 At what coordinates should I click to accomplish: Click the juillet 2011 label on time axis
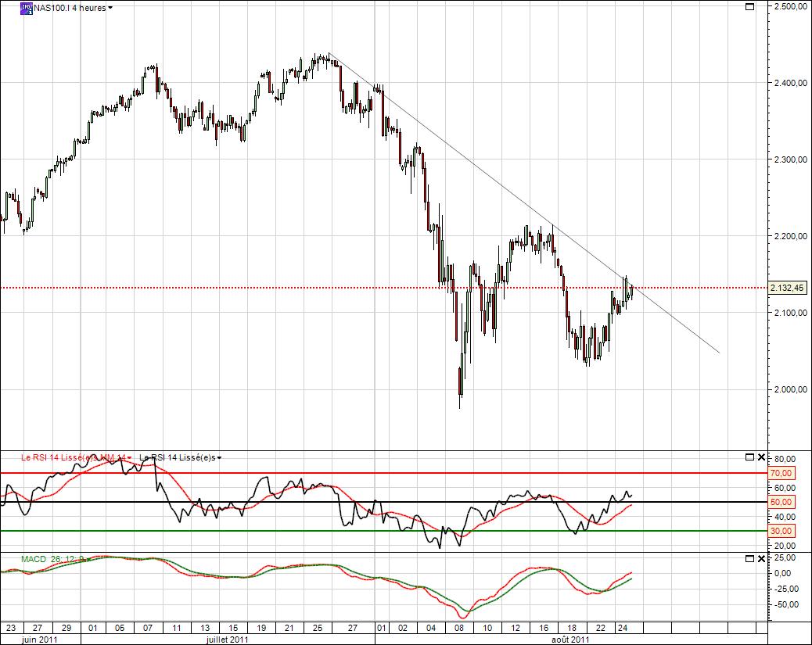(x=227, y=640)
